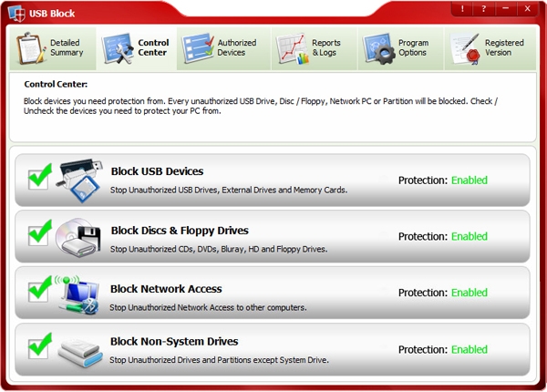Click the 'Stop Unauthorized CDs, DVDs' description
547x392 pixels.
(x=219, y=249)
